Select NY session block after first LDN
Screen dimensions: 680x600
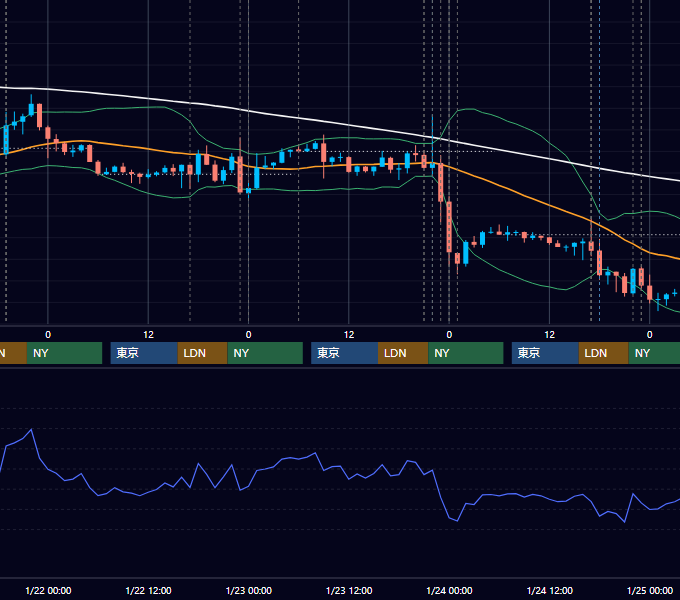point(265,353)
